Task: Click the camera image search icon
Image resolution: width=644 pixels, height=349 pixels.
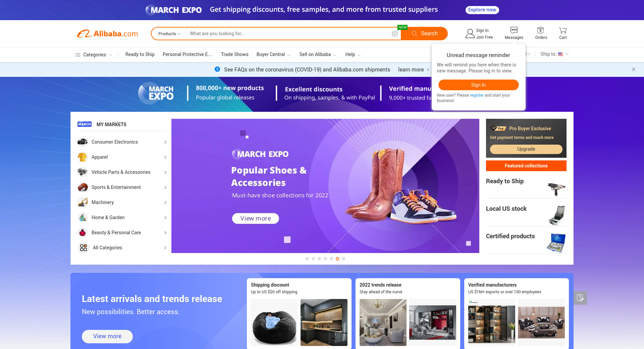Action: click(395, 34)
